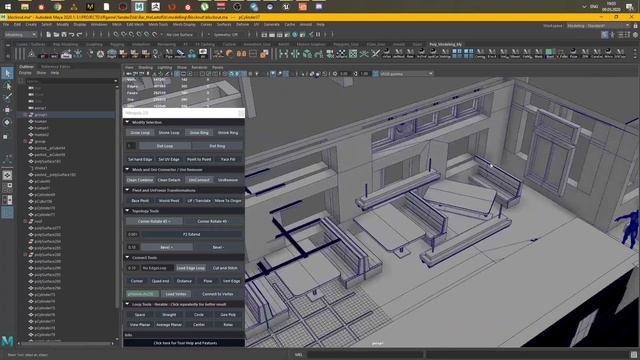Click the Shrink Ring button
640x360 pixels.
[x=228, y=133]
